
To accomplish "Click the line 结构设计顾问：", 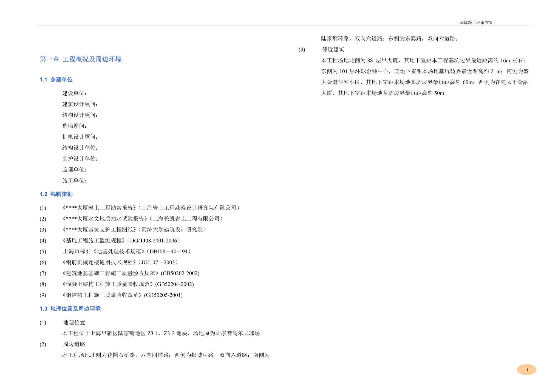I will [x=80, y=115].
